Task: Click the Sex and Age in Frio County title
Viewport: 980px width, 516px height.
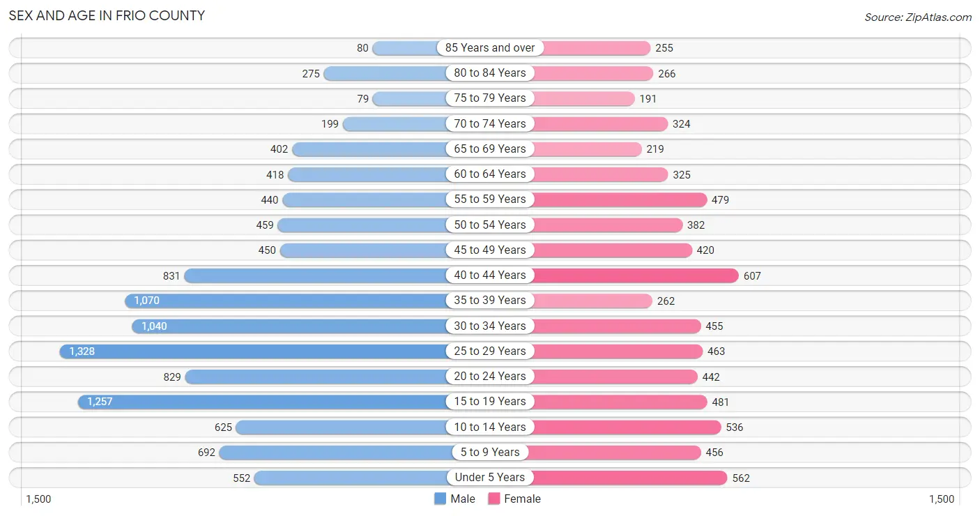Action: pyautogui.click(x=107, y=15)
